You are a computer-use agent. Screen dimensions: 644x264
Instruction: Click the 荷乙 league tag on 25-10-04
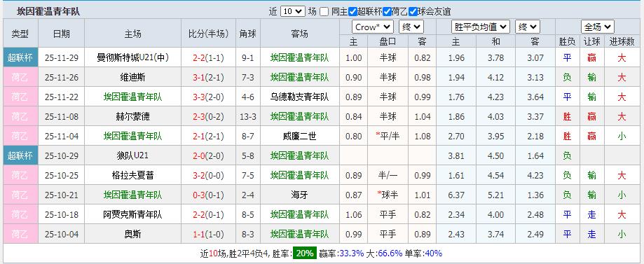click(20, 234)
